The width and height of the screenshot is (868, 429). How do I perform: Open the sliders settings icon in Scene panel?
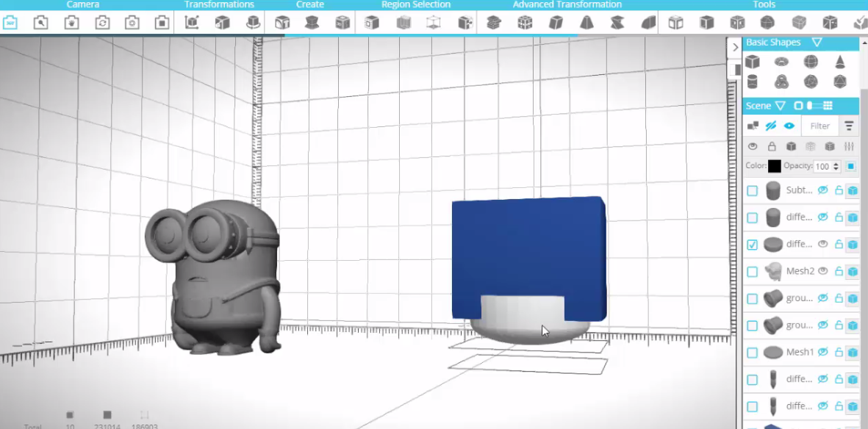click(x=849, y=147)
